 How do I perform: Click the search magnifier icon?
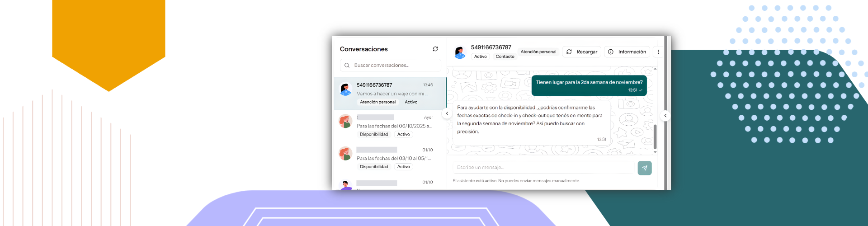[x=347, y=66]
